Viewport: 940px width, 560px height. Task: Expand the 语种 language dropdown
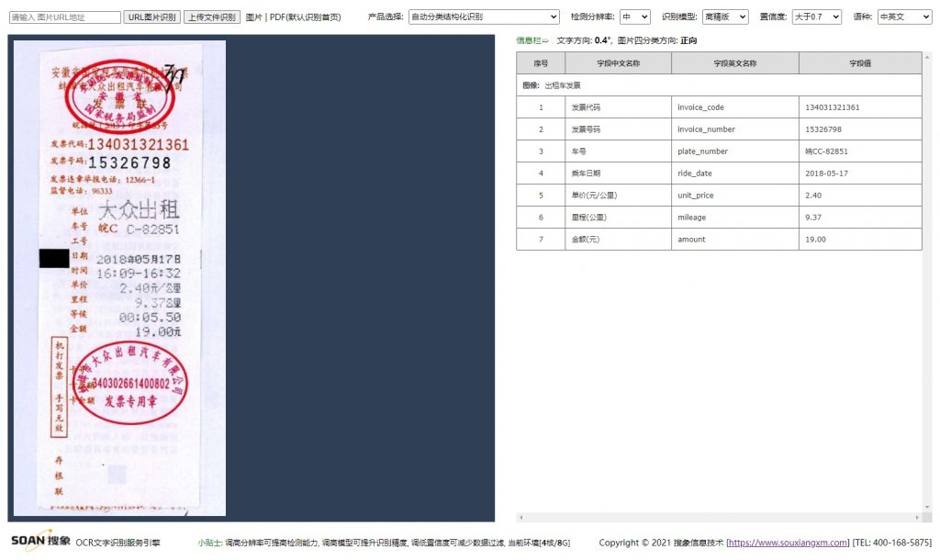[903, 17]
